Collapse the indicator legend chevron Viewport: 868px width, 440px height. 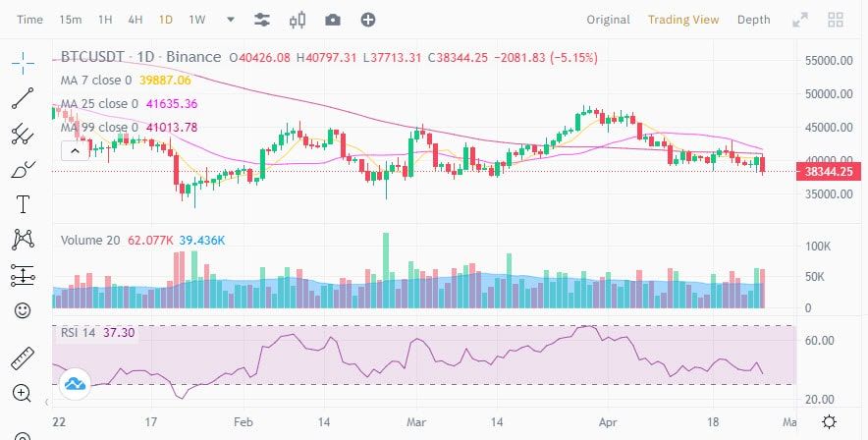76,150
